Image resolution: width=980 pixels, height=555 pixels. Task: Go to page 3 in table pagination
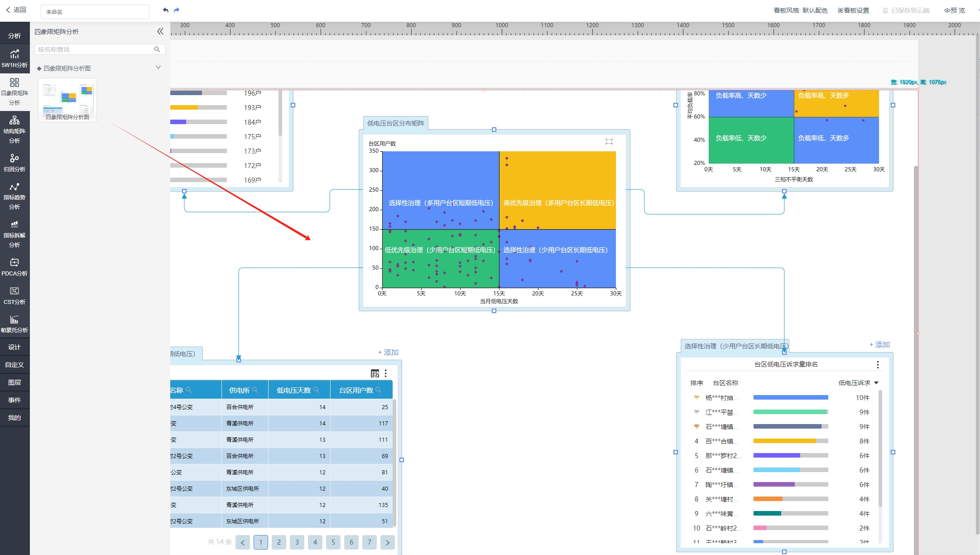tap(297, 542)
